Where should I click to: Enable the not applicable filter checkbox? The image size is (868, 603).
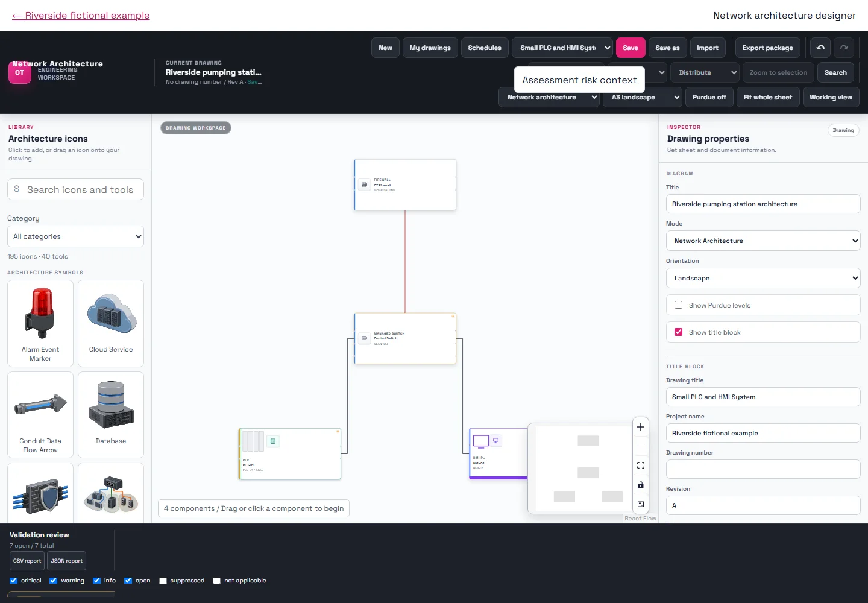pos(216,581)
